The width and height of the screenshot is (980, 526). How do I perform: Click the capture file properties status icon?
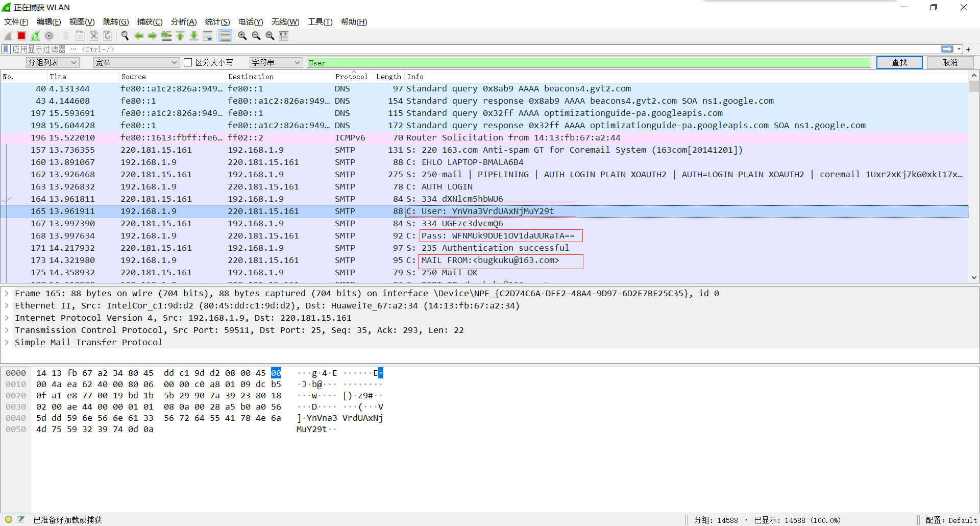pos(21,519)
